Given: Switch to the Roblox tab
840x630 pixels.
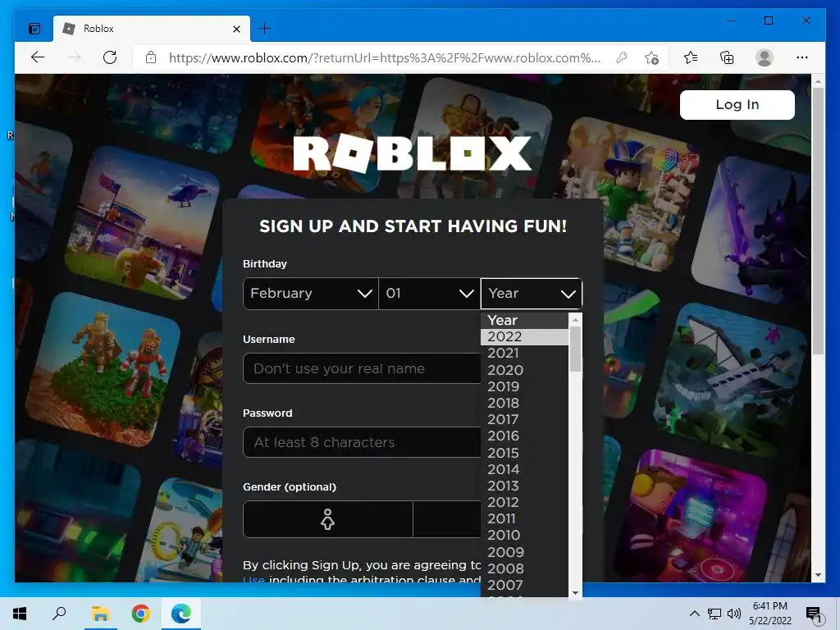Looking at the screenshot, I should click(x=152, y=29).
